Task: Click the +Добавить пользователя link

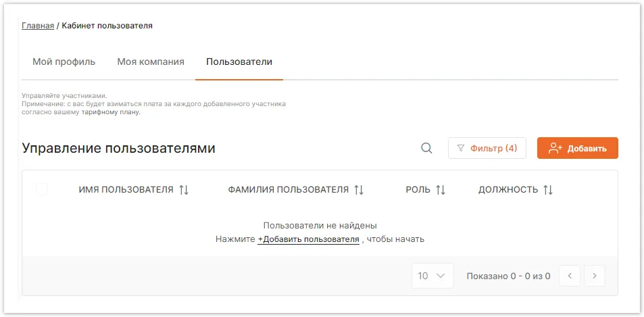Action: tap(308, 239)
